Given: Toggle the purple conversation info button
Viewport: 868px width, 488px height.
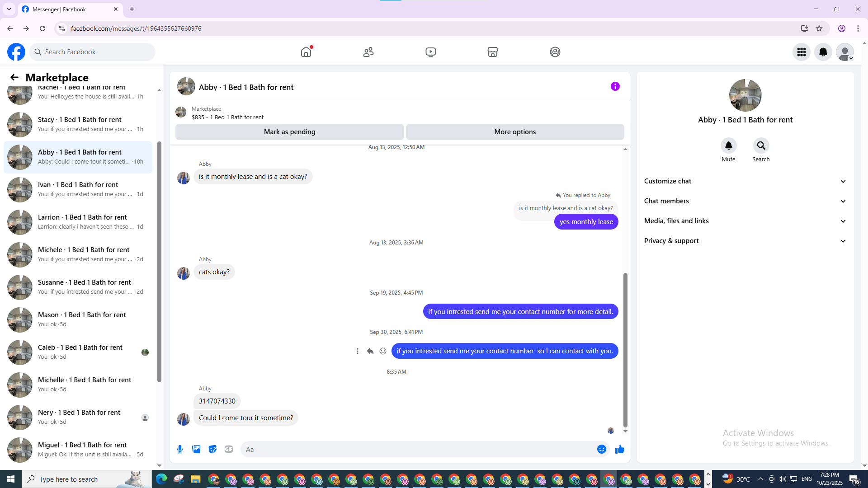Looking at the screenshot, I should (615, 86).
